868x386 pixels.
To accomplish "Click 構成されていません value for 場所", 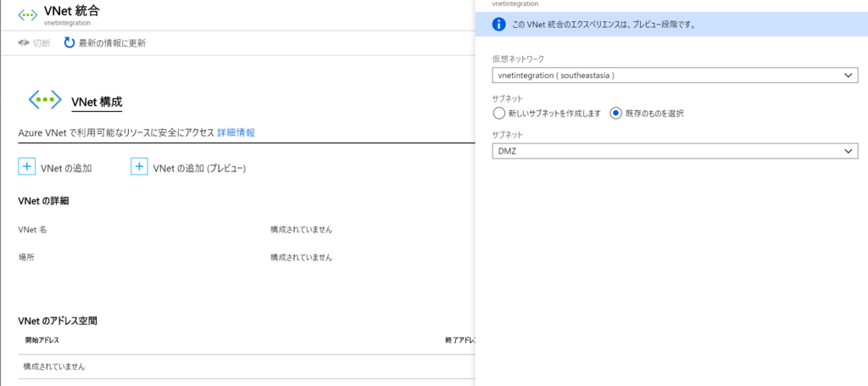I will coord(301,258).
